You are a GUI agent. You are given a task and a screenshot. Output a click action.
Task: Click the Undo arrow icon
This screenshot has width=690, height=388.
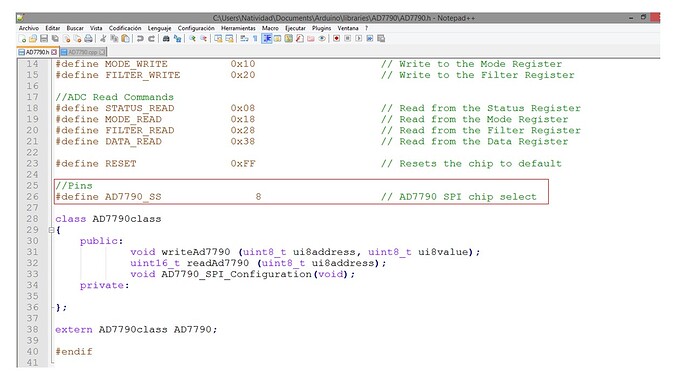pyautogui.click(x=140, y=39)
